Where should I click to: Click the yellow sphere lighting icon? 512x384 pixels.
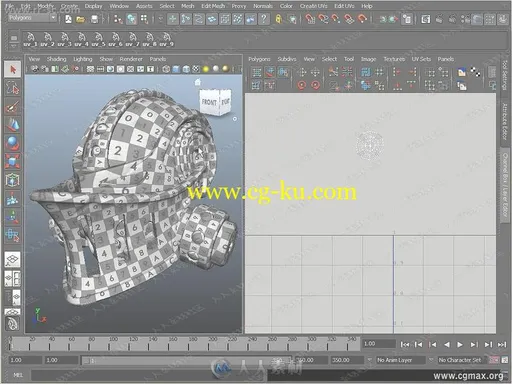point(206,69)
